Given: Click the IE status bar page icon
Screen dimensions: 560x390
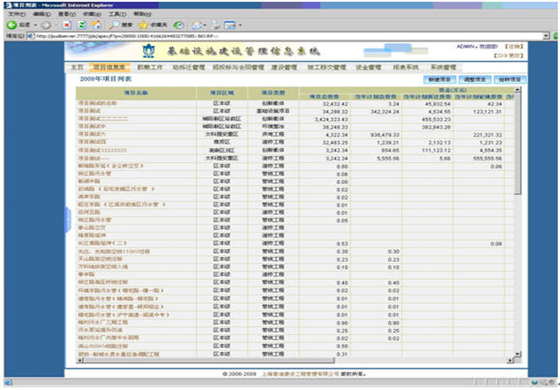Looking at the screenshot, I should coord(8,383).
